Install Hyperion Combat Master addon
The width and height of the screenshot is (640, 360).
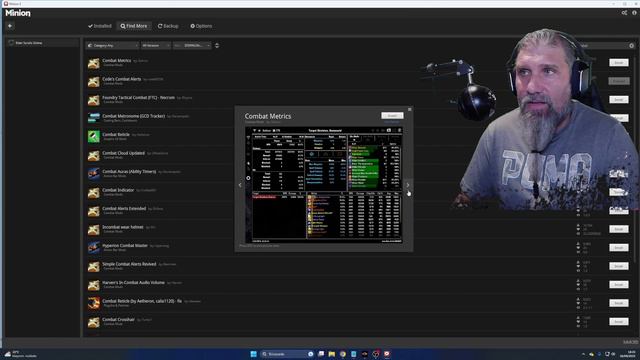(618, 247)
